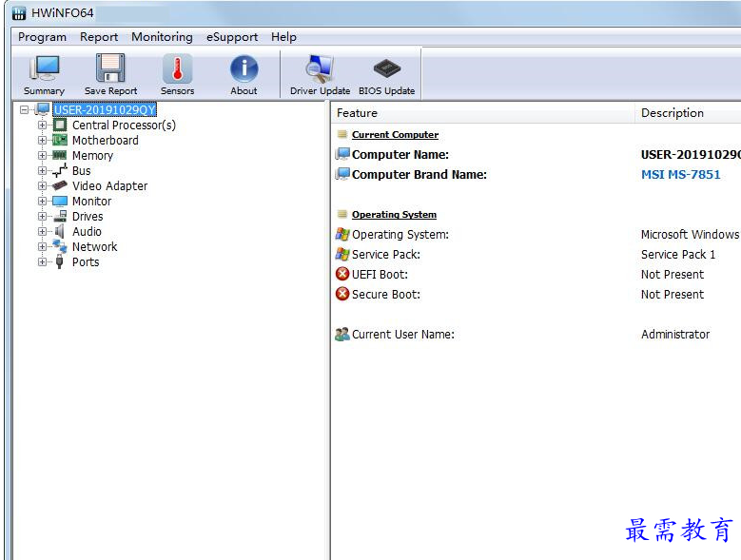Open the Sensors thermometer icon
Viewport: 741px width, 560px height.
(177, 69)
